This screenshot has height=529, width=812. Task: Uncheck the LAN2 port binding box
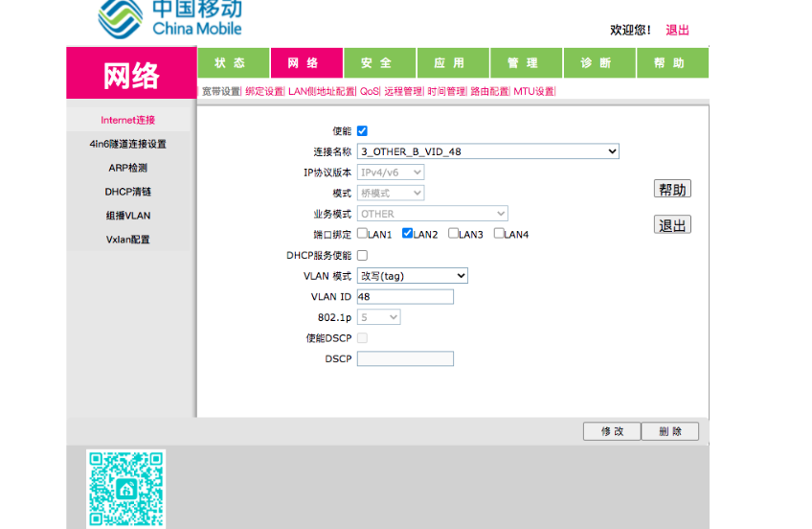(407, 233)
